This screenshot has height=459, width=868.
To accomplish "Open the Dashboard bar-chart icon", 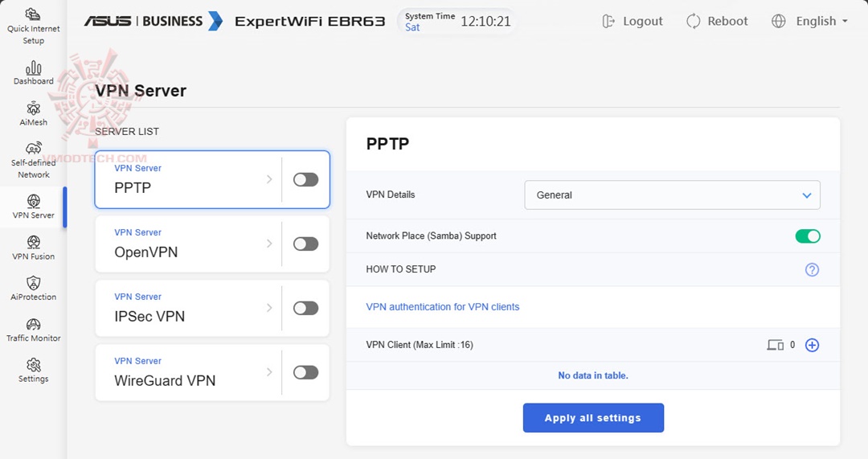I will pyautogui.click(x=33, y=68).
